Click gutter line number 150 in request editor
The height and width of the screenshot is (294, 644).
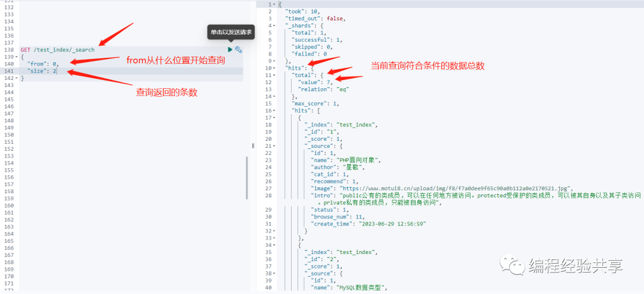(x=9, y=135)
